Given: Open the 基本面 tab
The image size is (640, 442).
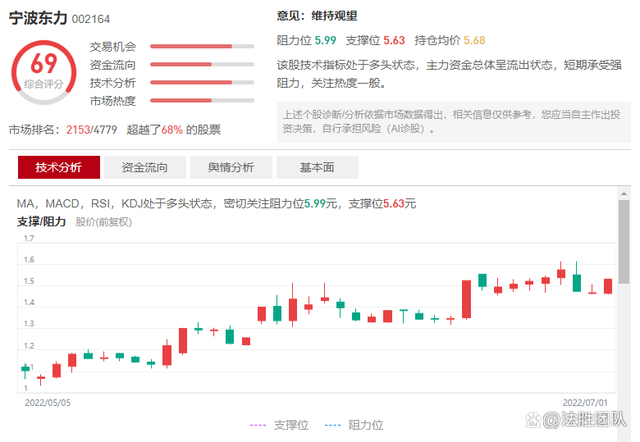Looking at the screenshot, I should pyautogui.click(x=317, y=167).
